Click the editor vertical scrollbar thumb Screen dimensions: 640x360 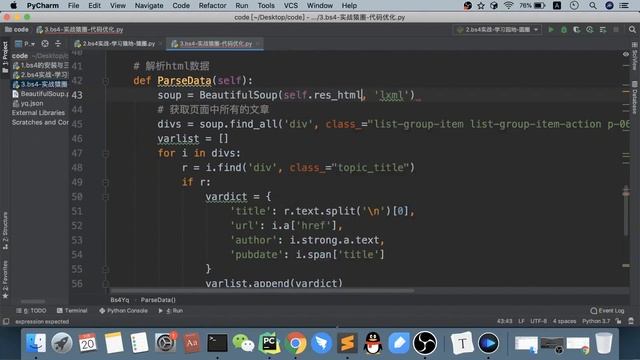(625, 210)
